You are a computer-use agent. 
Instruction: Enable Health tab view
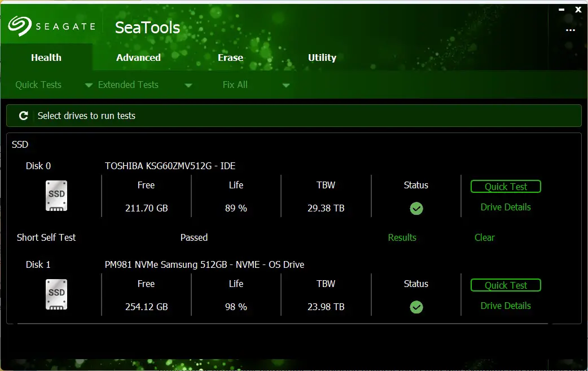point(46,57)
